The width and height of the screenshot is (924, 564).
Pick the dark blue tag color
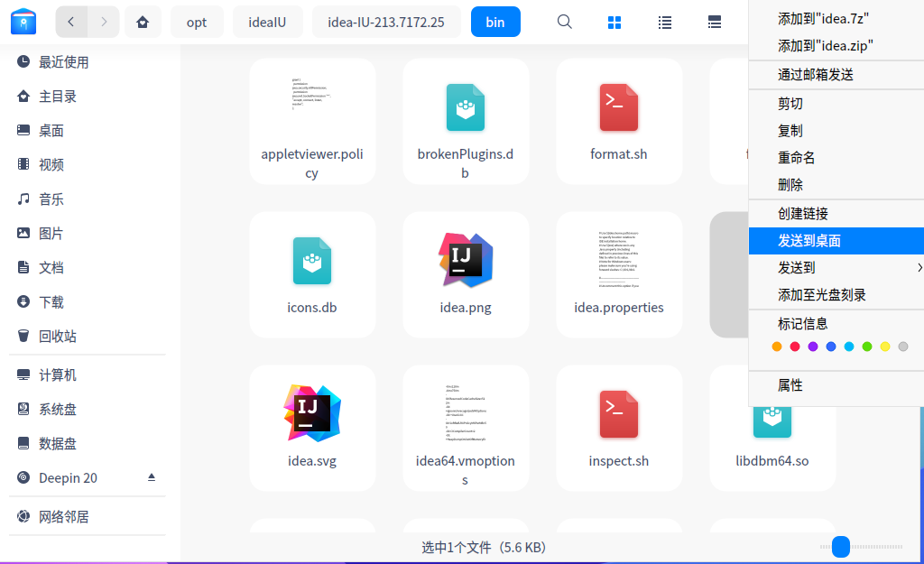pyautogui.click(x=831, y=347)
